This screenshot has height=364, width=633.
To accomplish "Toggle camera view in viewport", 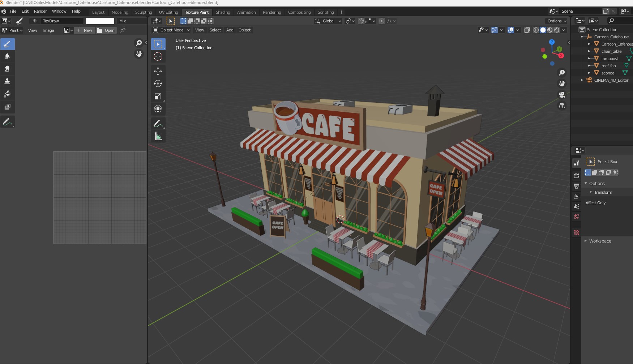I will [562, 95].
